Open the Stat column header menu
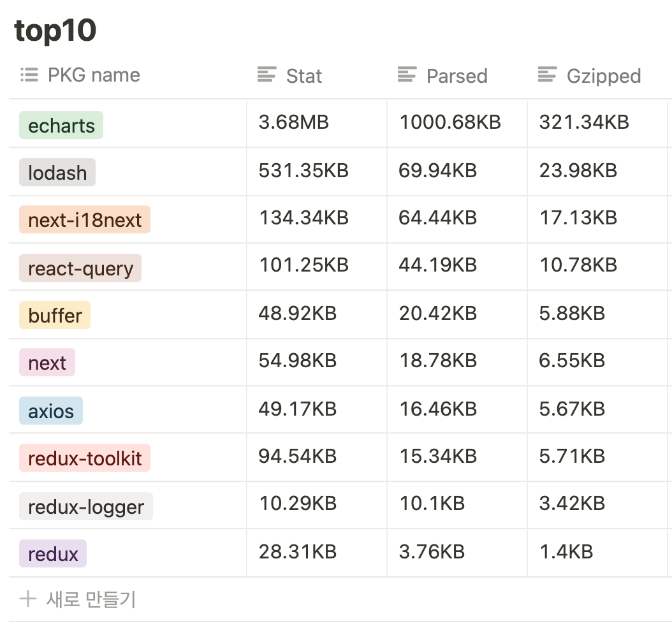 click(317, 75)
